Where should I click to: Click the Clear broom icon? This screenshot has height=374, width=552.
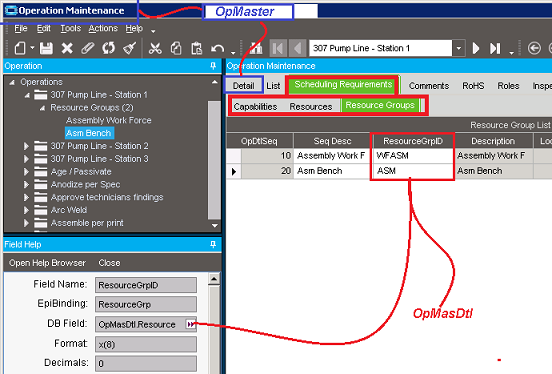coord(129,48)
